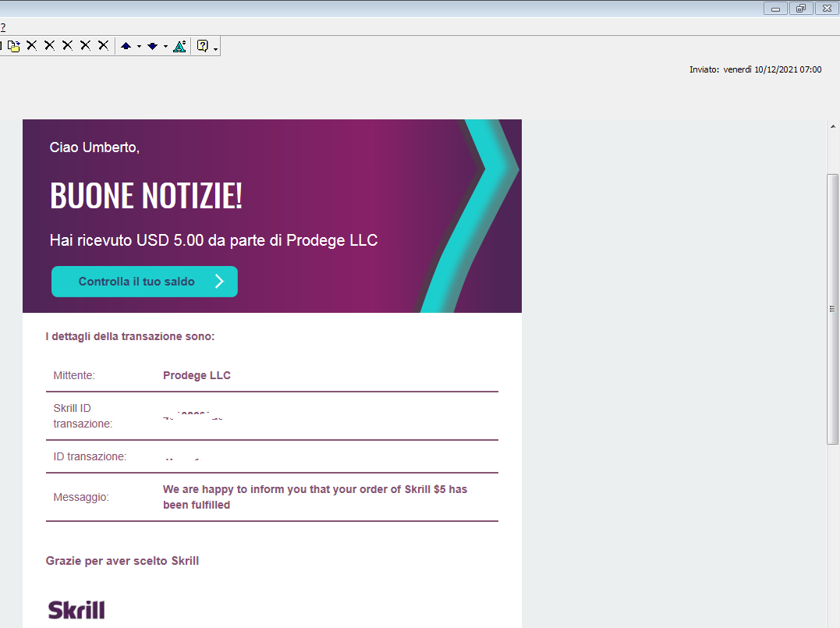Click the 'Messaggio:' label
Viewport: 840px width, 628px height.
[81, 497]
